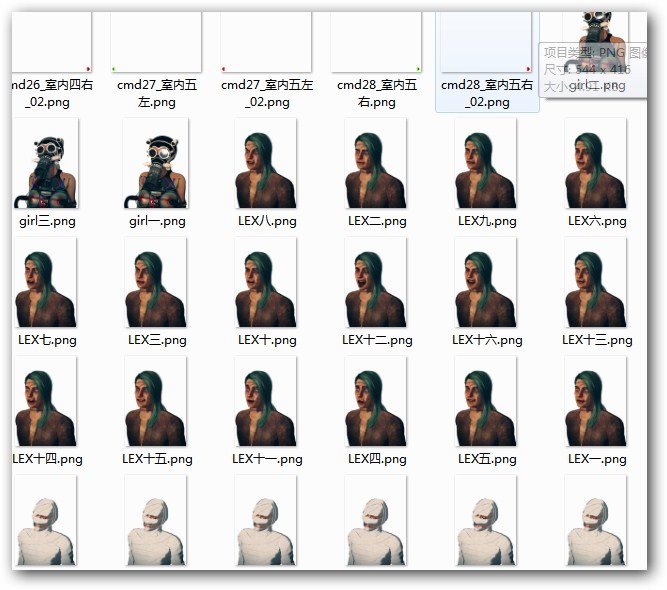Select the girl一.png gas mask thumbnail
Screen dimensions: 667x590
(156, 163)
